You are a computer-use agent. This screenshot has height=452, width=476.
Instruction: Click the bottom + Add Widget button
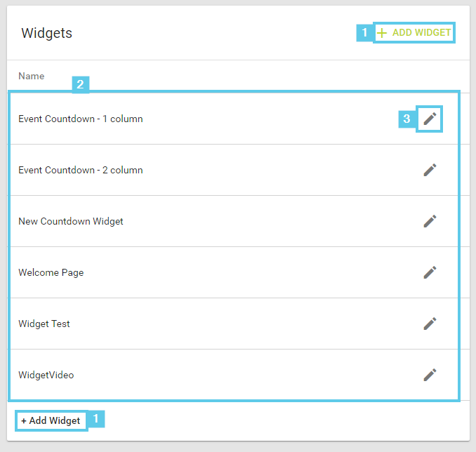[x=51, y=420]
